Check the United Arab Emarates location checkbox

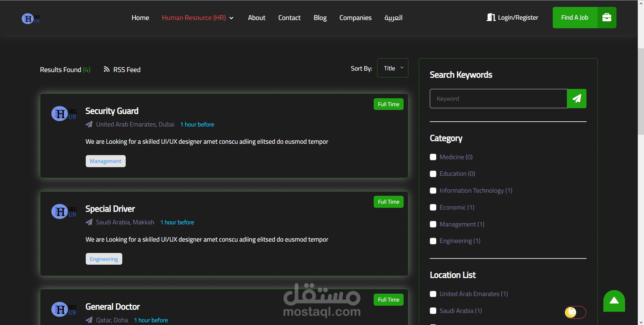point(433,294)
